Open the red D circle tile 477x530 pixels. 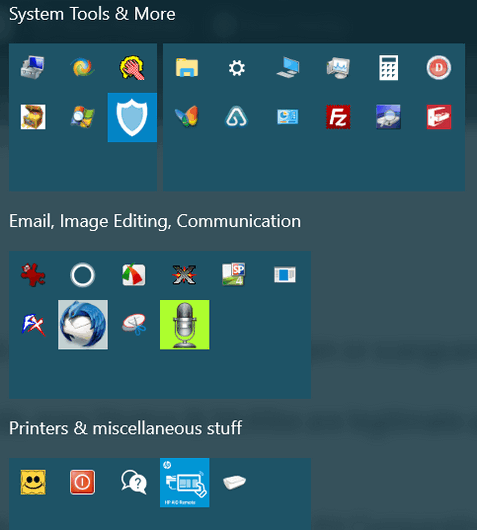point(438,68)
